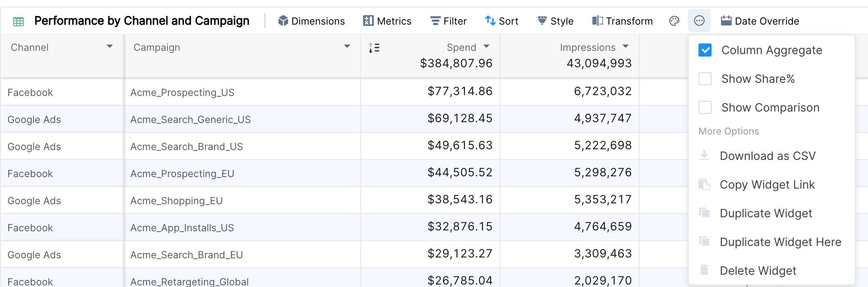Image resolution: width=868 pixels, height=287 pixels.
Task: Open the Dimensions panel
Action: (311, 21)
